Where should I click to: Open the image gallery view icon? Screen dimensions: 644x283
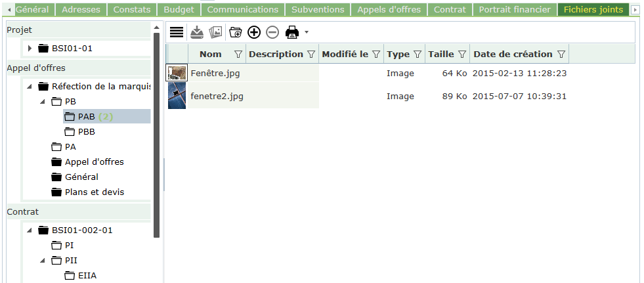click(x=215, y=32)
